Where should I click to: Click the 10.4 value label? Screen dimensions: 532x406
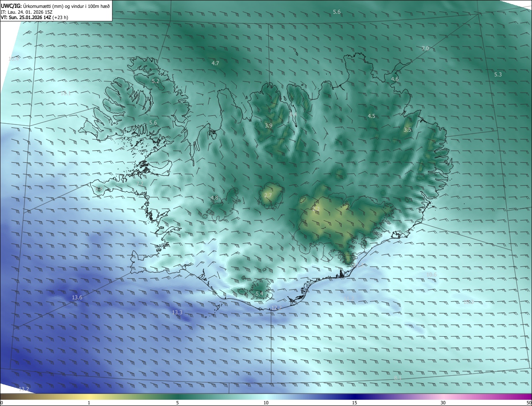[14, 59]
